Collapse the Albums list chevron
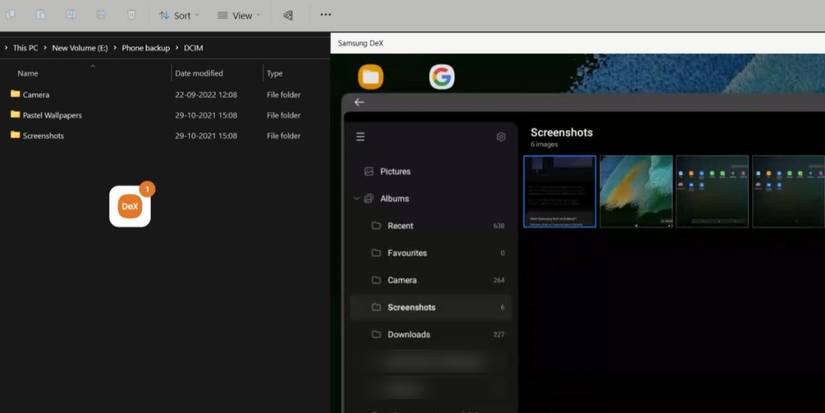This screenshot has width=825, height=413. click(356, 199)
